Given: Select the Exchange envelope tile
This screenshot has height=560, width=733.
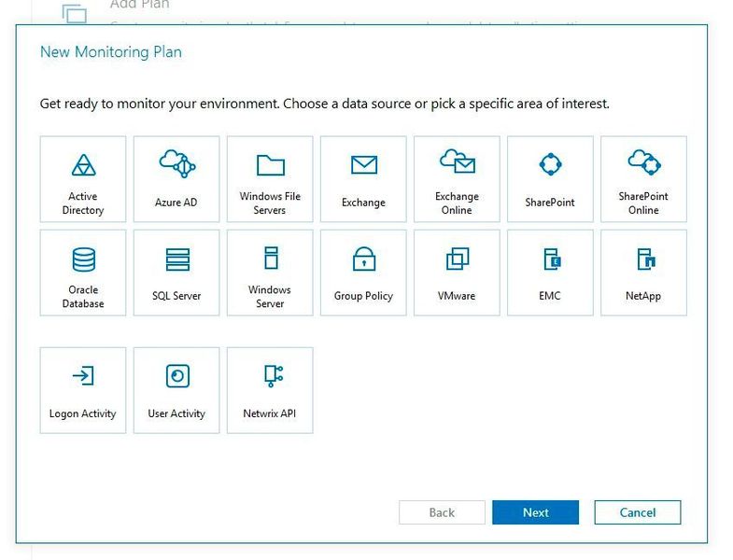Looking at the screenshot, I should (363, 179).
